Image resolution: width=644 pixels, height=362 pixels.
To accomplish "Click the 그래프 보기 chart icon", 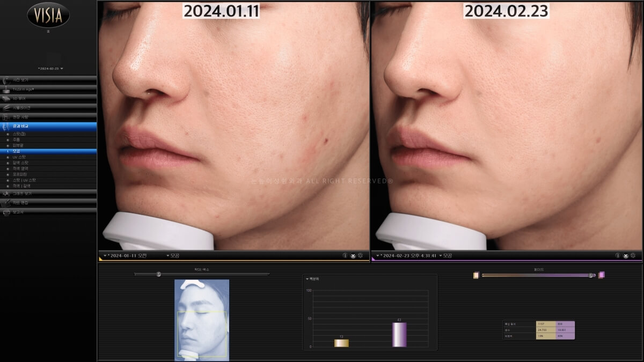I will [x=6, y=193].
